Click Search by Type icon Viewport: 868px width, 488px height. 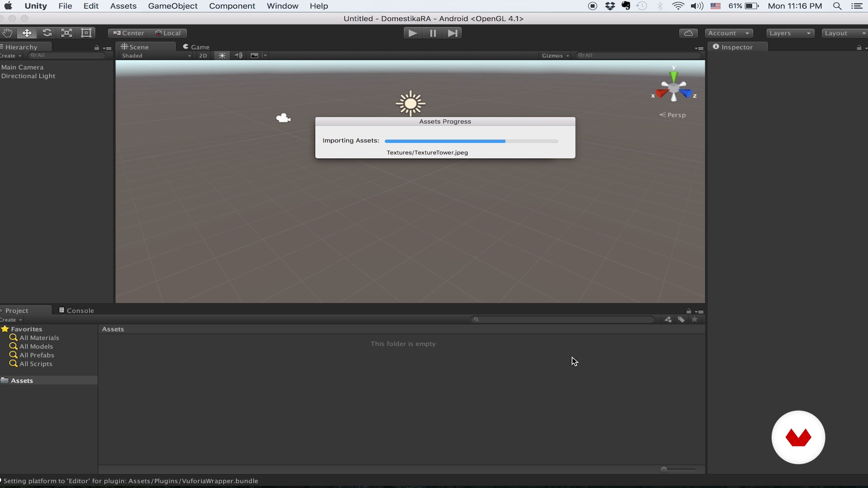668,319
